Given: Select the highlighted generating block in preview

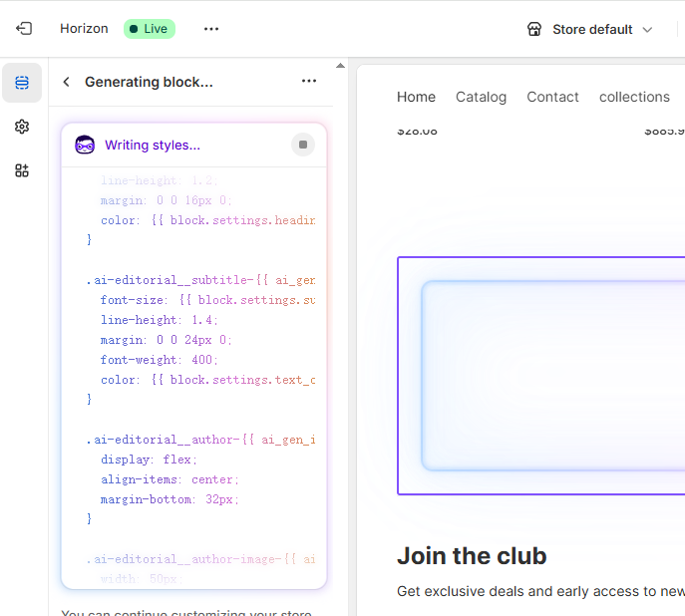Looking at the screenshot, I should 540,375.
